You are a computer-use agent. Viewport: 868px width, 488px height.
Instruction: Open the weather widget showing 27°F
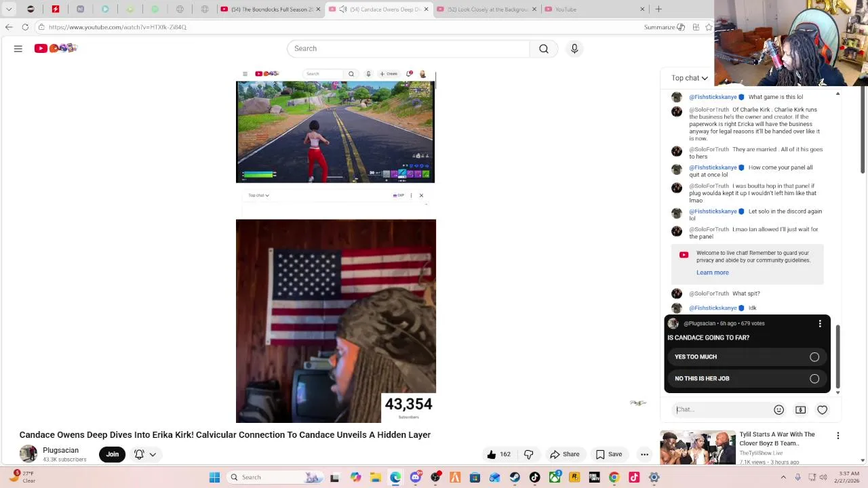pos(22,477)
